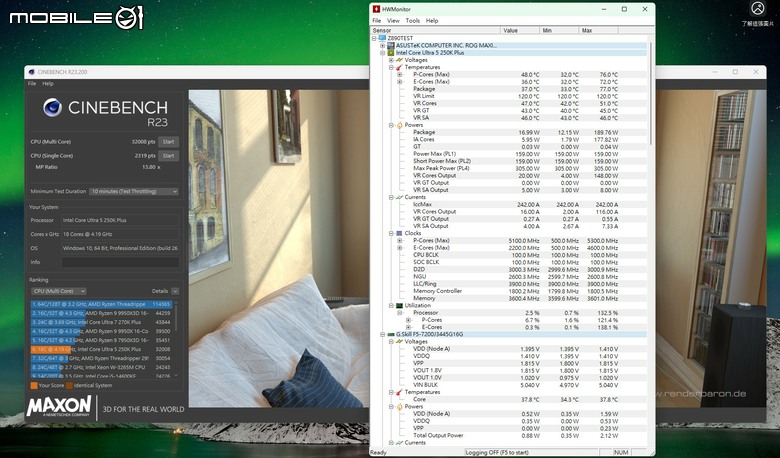Collapse the Intel Core Ultra 5 250K Plus node
The image size is (780, 458).
coord(383,53)
